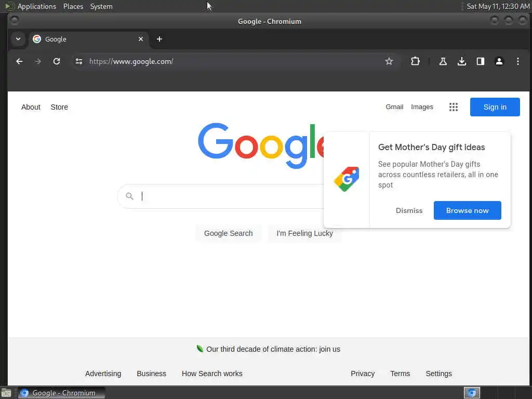Click the Chromium window menu button in titlebar
532x399 pixels.
coord(14,21)
